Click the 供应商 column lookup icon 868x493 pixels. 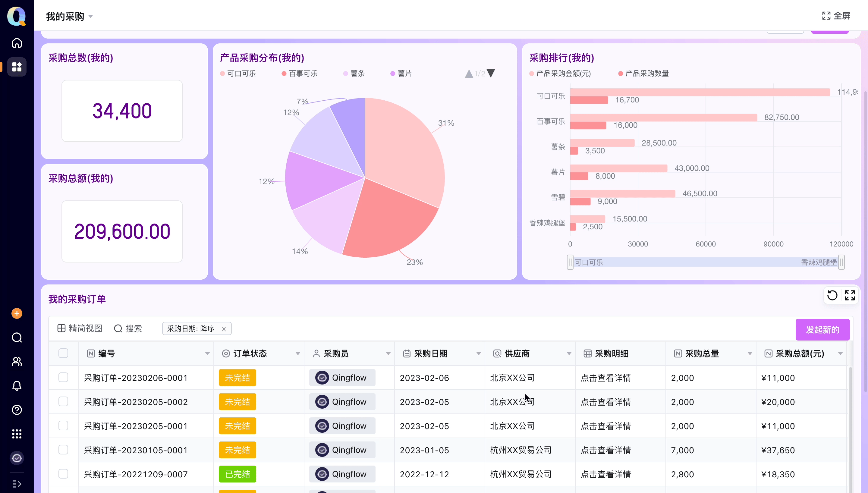coord(497,353)
